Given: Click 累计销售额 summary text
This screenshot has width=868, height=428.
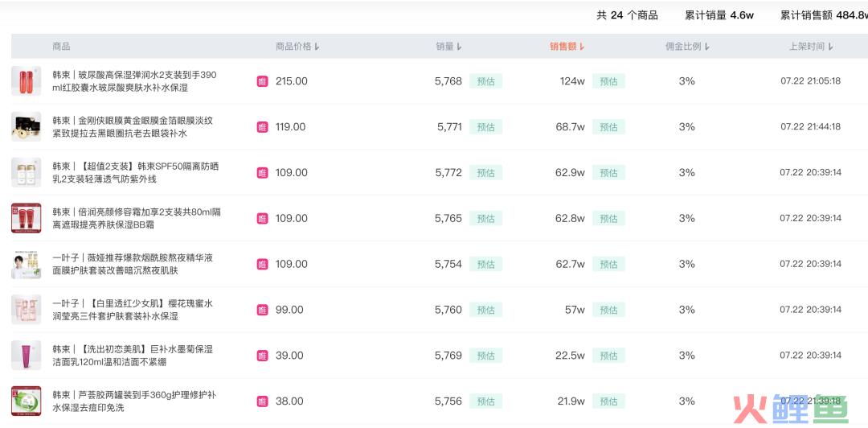Looking at the screenshot, I should (824, 15).
